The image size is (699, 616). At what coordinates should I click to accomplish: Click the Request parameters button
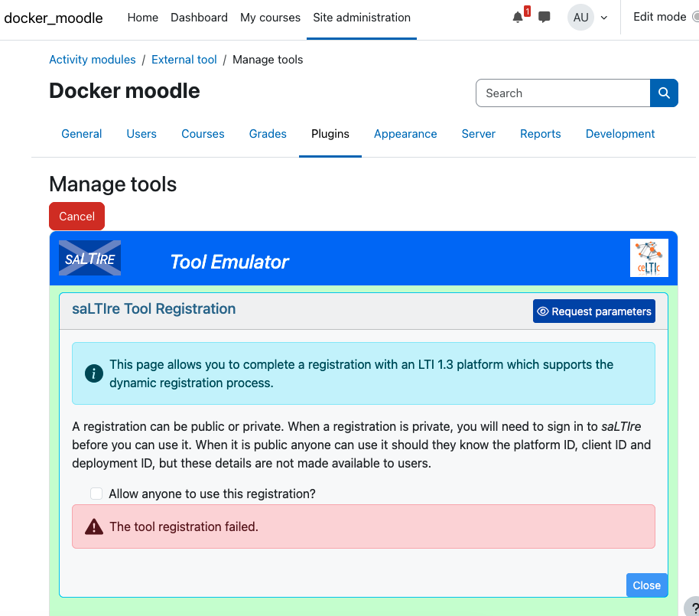click(593, 311)
